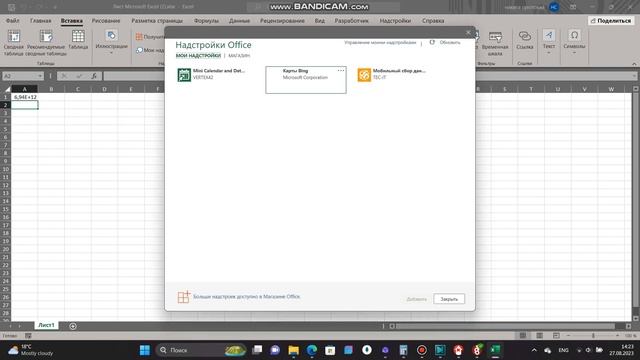Click the Обновить refresh icon
Screen dimensions: 640x360
pyautogui.click(x=432, y=42)
